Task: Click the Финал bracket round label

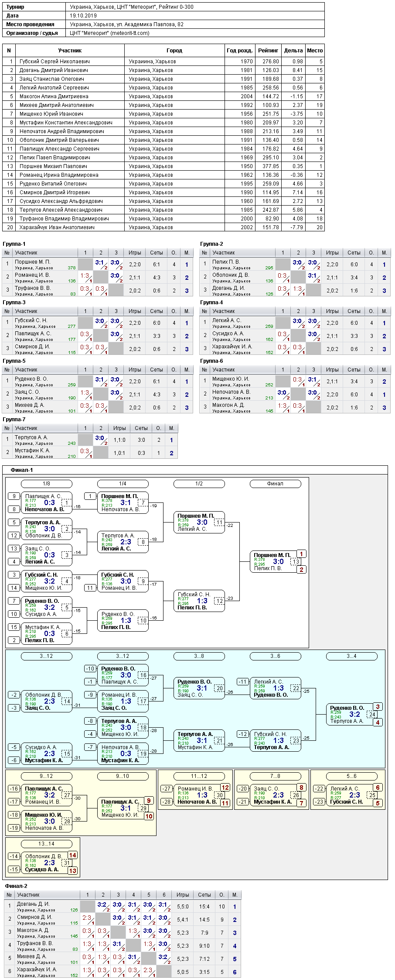Action: click(275, 484)
